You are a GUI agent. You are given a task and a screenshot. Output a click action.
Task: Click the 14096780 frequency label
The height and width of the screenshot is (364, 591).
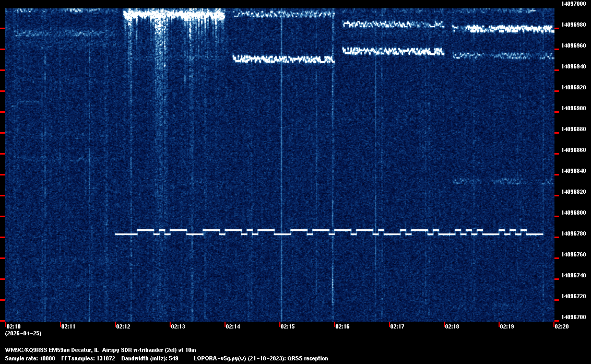(573, 233)
